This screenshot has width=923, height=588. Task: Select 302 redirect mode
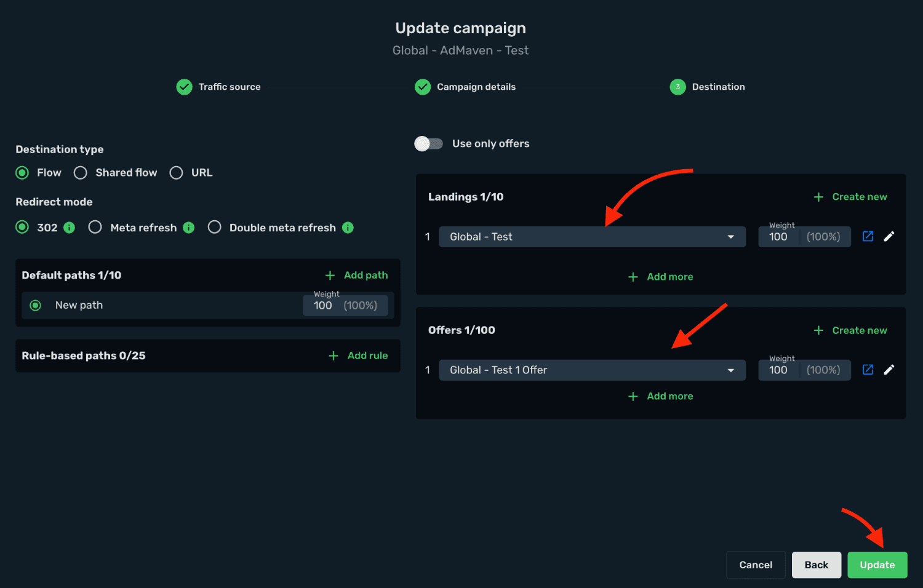tap(22, 228)
